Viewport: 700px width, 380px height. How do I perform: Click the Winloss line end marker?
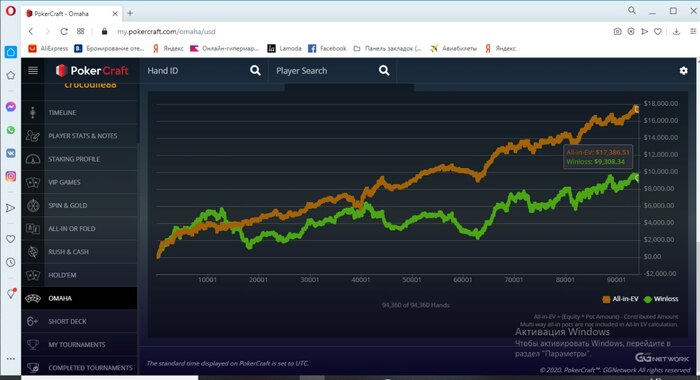tap(637, 178)
